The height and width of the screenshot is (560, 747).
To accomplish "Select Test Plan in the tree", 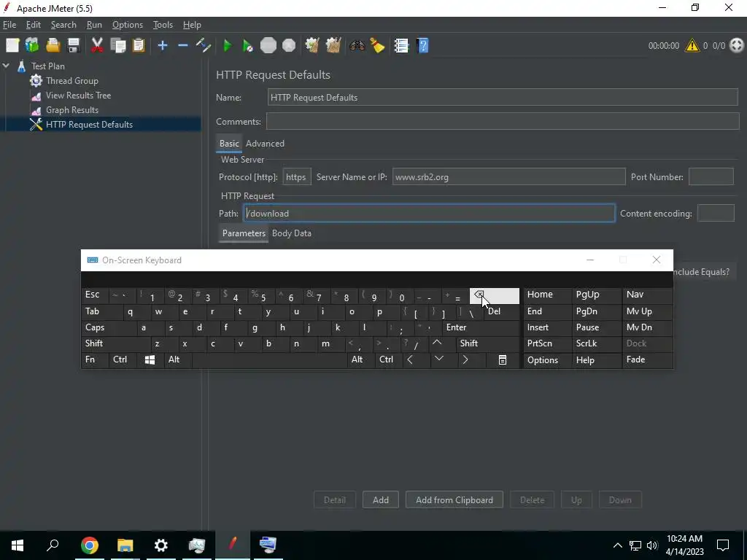I will tap(47, 66).
